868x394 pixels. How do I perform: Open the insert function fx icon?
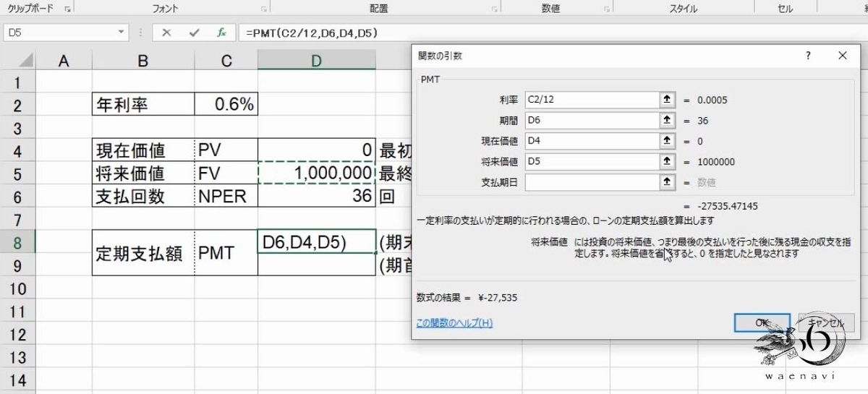pos(222,33)
